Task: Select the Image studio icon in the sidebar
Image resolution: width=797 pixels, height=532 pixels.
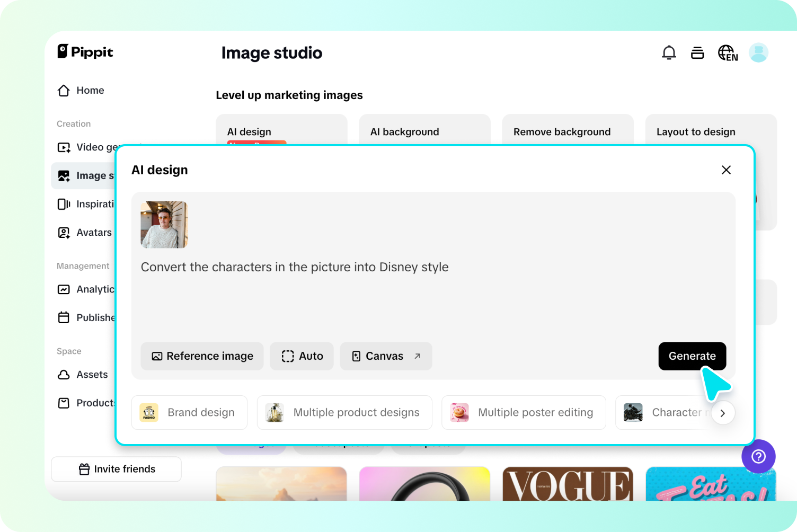Action: point(63,175)
